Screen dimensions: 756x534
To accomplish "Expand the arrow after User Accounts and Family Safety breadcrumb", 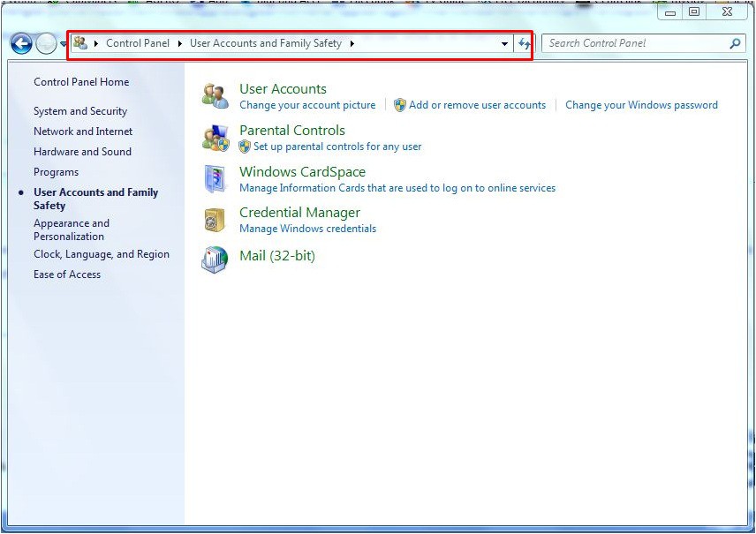I will (x=352, y=43).
